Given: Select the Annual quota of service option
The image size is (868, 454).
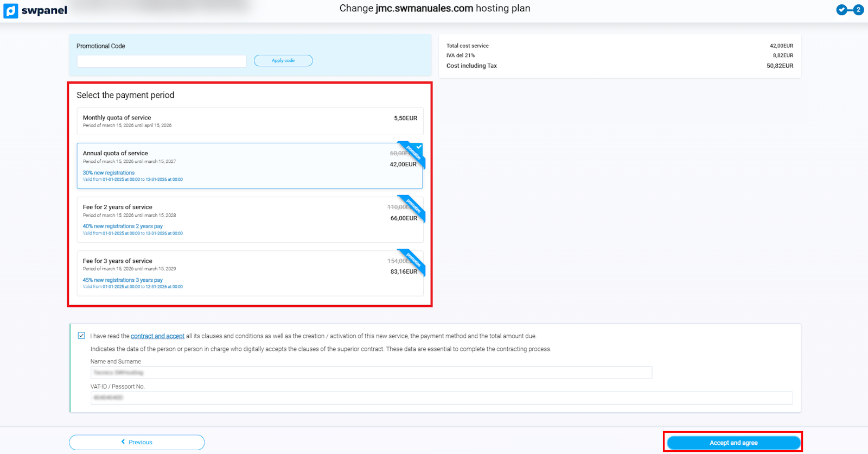Looking at the screenshot, I should pos(250,166).
